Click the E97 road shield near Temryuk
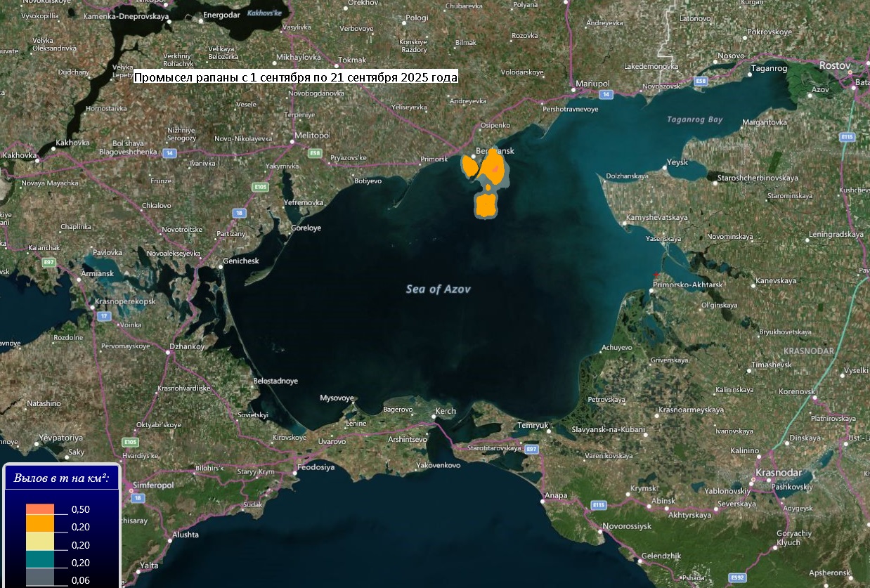The image size is (870, 588). coord(531,448)
